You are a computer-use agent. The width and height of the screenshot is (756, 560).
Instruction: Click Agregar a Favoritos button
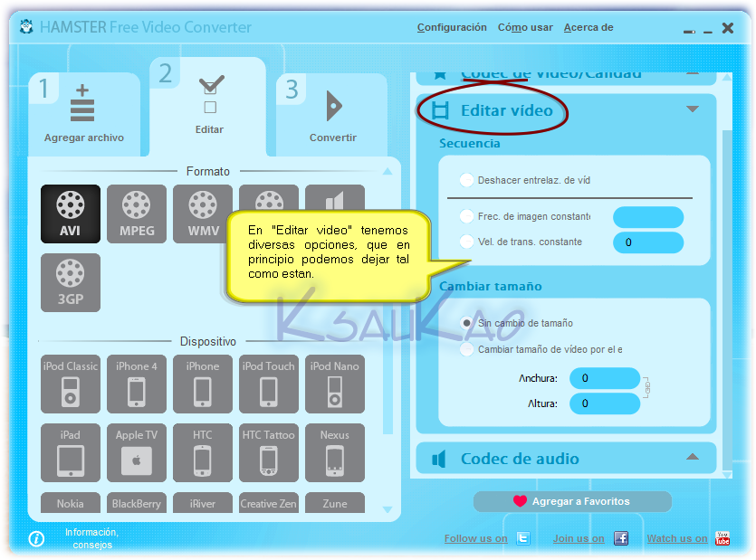572,501
